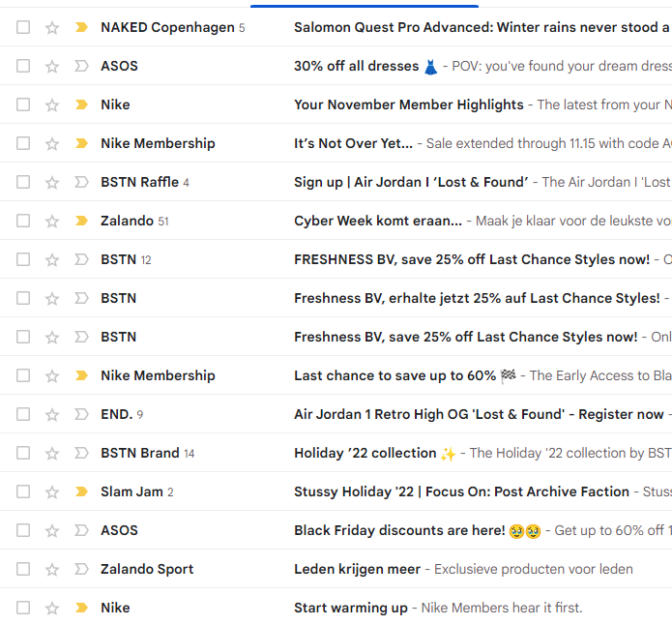The height and width of the screenshot is (625, 672).
Task: Open Cyber Week komt eraan email
Action: (378, 221)
